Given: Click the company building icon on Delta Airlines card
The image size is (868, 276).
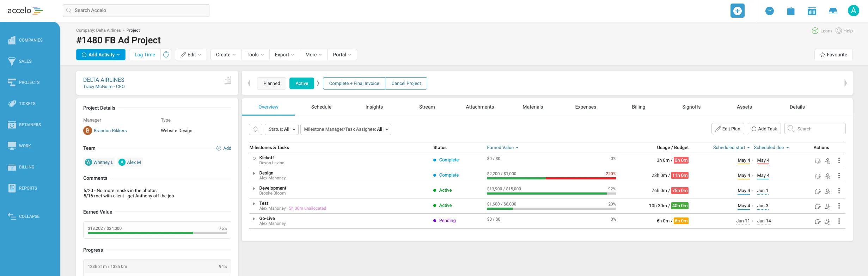Looking at the screenshot, I should [228, 80].
